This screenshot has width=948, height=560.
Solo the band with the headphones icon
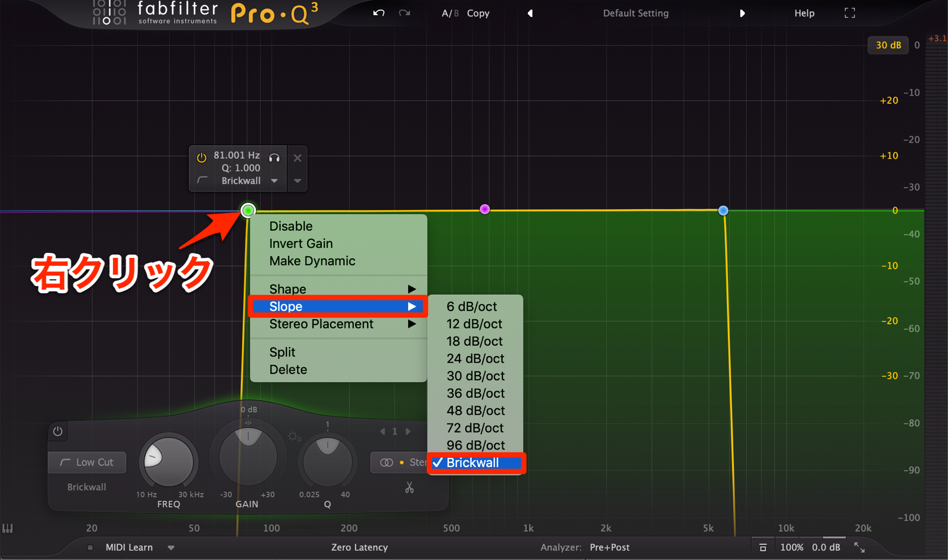point(274,158)
